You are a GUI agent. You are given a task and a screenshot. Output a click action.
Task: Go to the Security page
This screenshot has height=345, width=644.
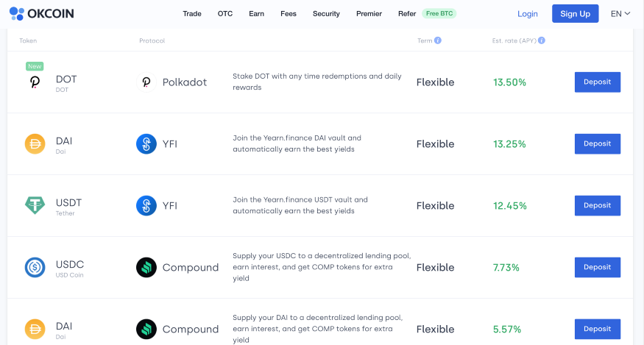coord(326,13)
